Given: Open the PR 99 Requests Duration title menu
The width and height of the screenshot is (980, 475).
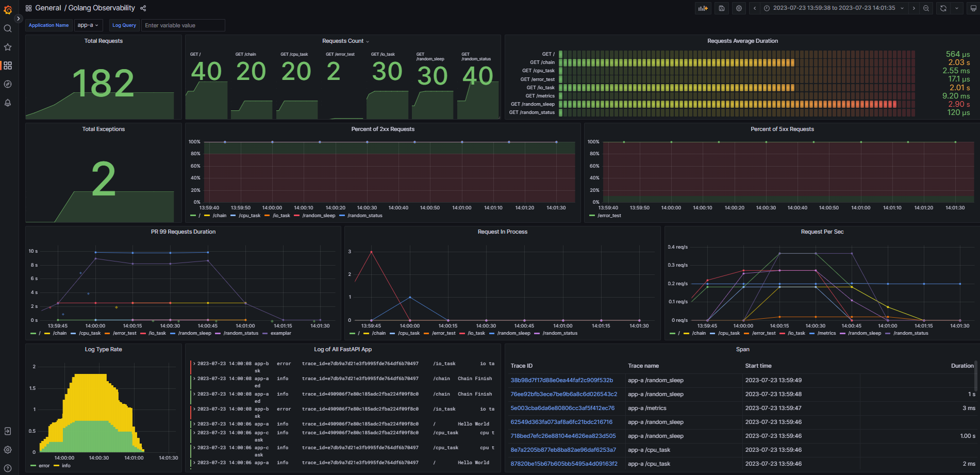Looking at the screenshot, I should click(183, 232).
